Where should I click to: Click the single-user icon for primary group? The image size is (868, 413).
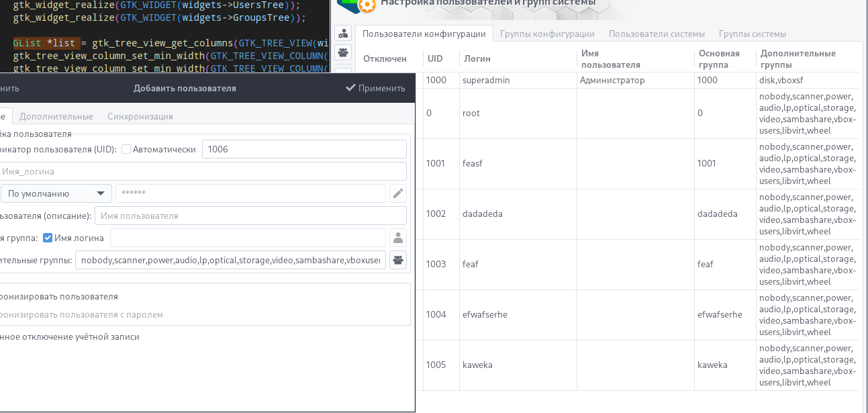click(x=398, y=238)
